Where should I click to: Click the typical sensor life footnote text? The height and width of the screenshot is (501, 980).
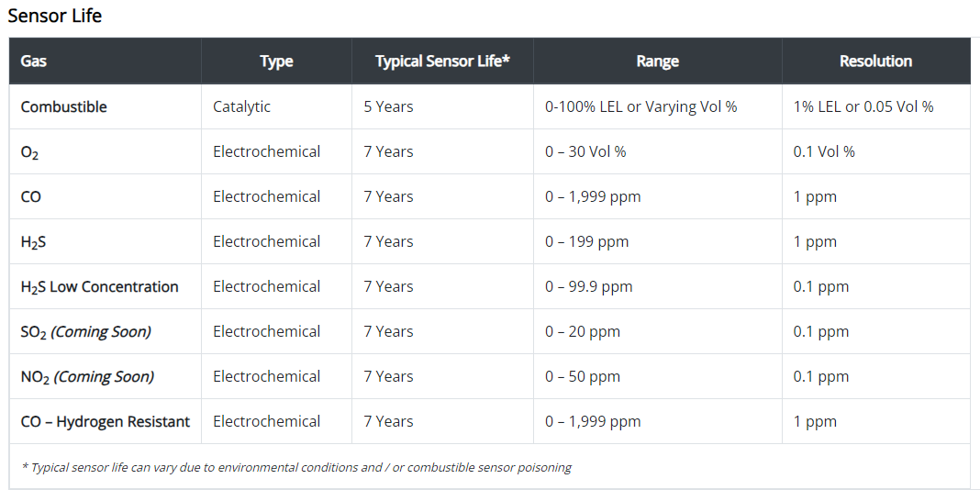point(296,467)
